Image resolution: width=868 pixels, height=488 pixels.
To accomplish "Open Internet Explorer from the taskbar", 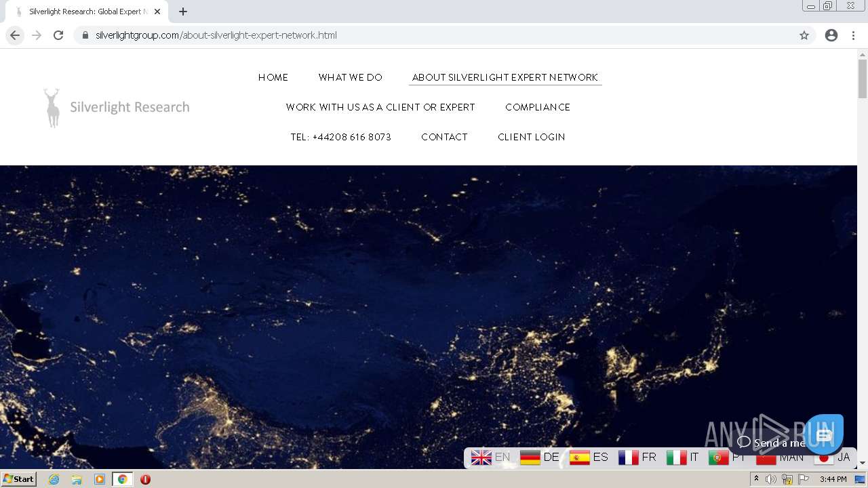I will tap(54, 479).
